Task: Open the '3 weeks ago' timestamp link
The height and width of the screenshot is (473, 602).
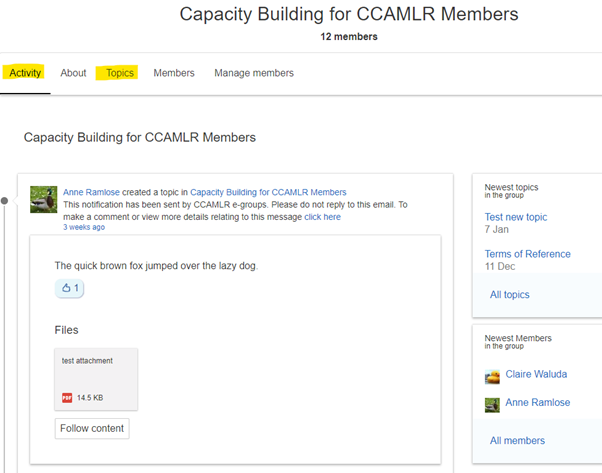Action: tap(84, 227)
